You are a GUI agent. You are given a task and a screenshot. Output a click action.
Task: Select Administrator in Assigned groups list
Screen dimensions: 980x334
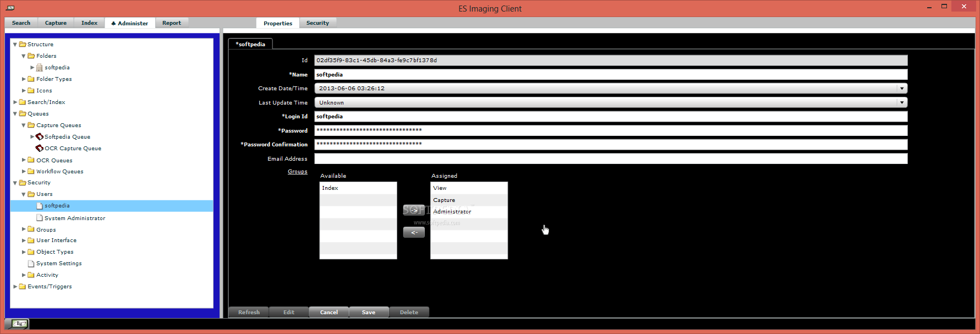point(469,212)
